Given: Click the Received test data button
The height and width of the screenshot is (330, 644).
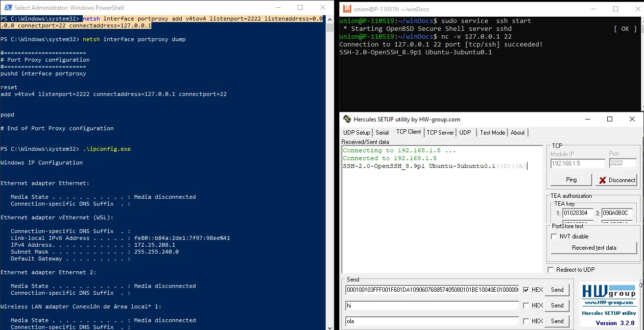Looking at the screenshot, I should [x=594, y=248].
